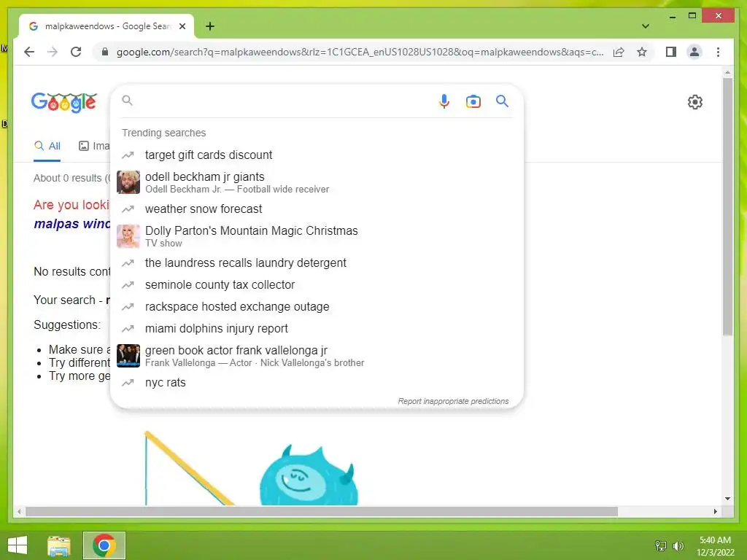747x560 pixels.
Task: Open a new tab with plus button
Action: [x=209, y=26]
